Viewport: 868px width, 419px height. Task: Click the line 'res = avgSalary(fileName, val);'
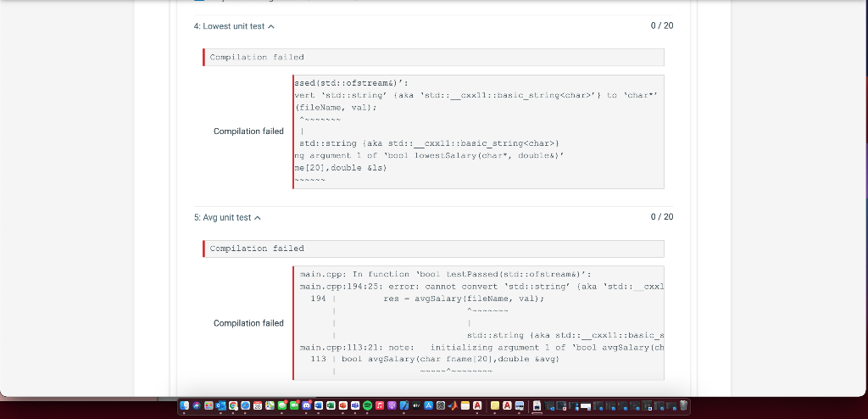point(464,299)
